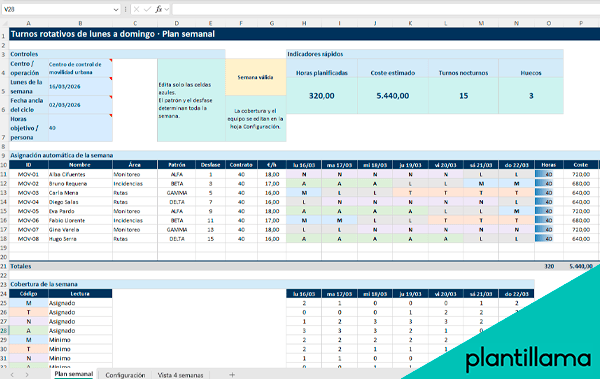Select the Centro de control de movilidad urbana cell
Screen dimensions: 600x379
tap(80, 68)
